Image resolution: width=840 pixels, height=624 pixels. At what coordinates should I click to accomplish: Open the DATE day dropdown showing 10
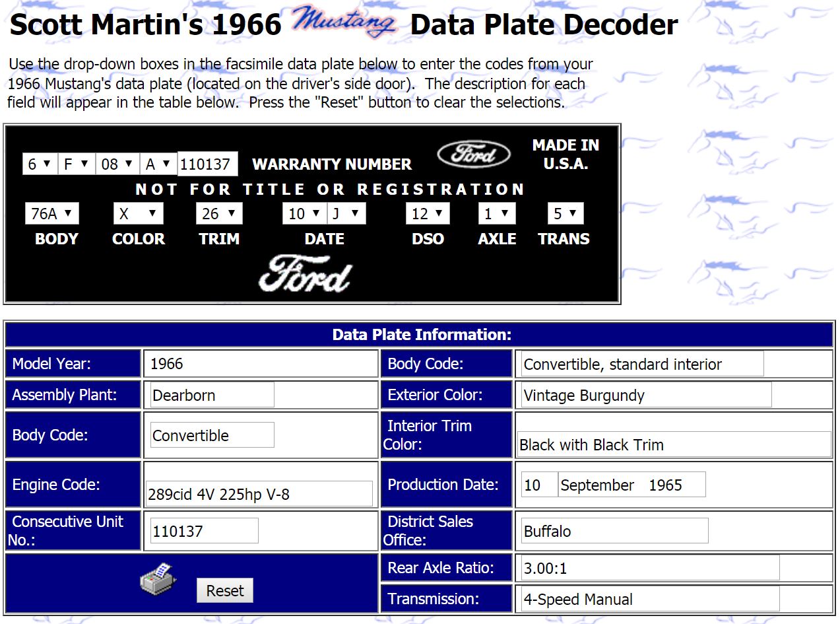304,213
